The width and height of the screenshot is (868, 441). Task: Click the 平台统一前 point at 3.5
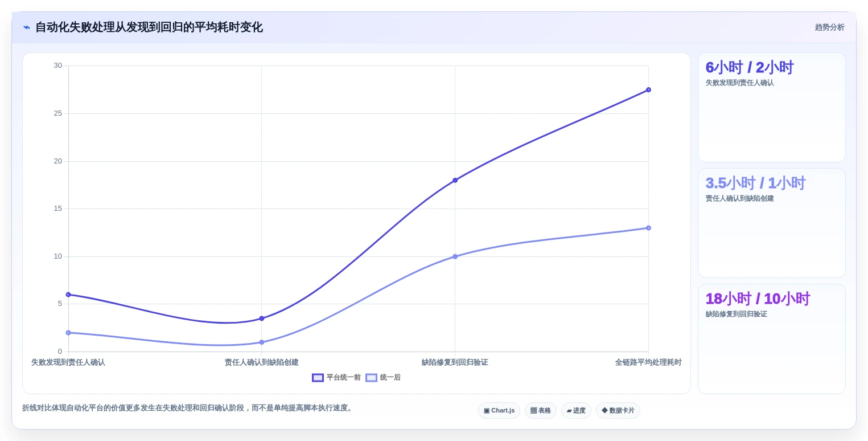tap(262, 318)
